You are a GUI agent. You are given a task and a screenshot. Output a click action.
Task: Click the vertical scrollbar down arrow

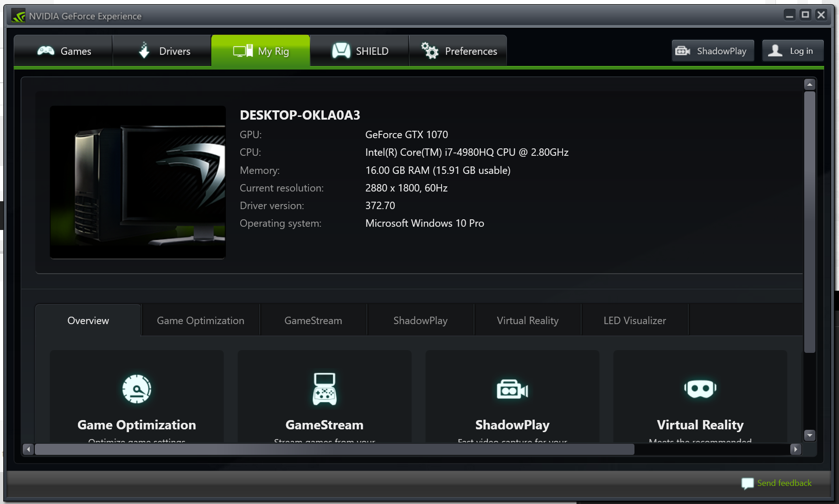tap(810, 435)
